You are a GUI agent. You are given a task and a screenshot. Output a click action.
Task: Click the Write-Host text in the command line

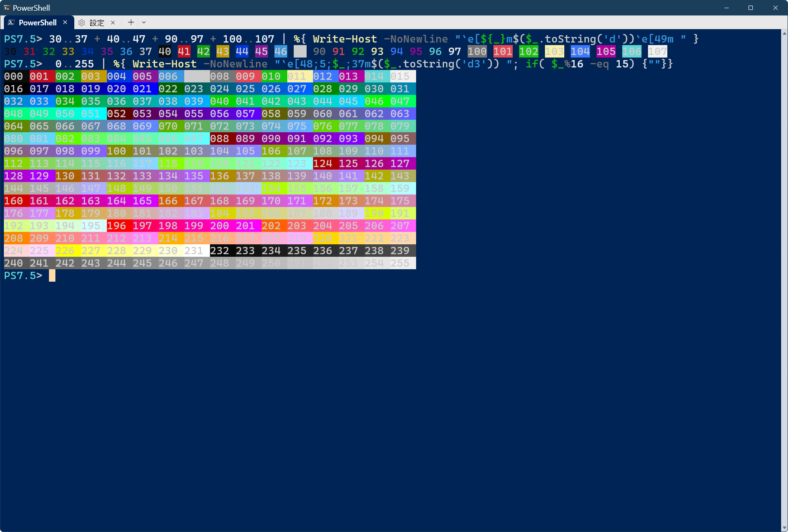pyautogui.click(x=344, y=39)
